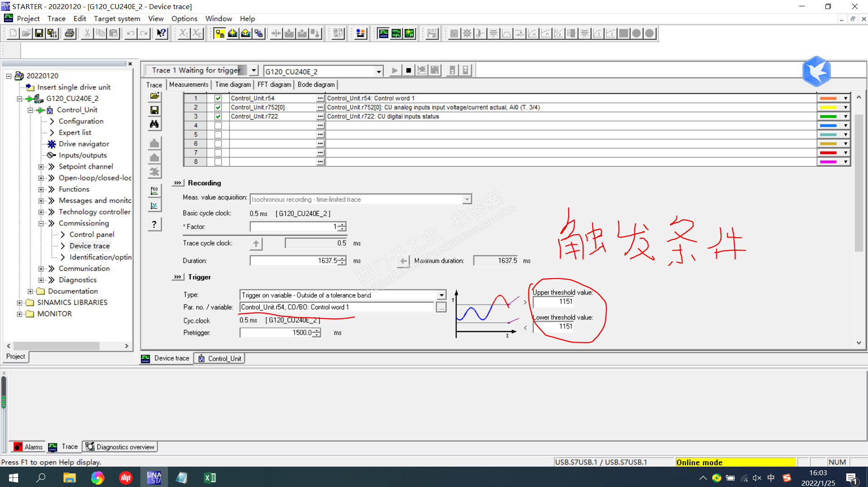
Task: Switch to the Time diagram tab
Action: tap(233, 85)
